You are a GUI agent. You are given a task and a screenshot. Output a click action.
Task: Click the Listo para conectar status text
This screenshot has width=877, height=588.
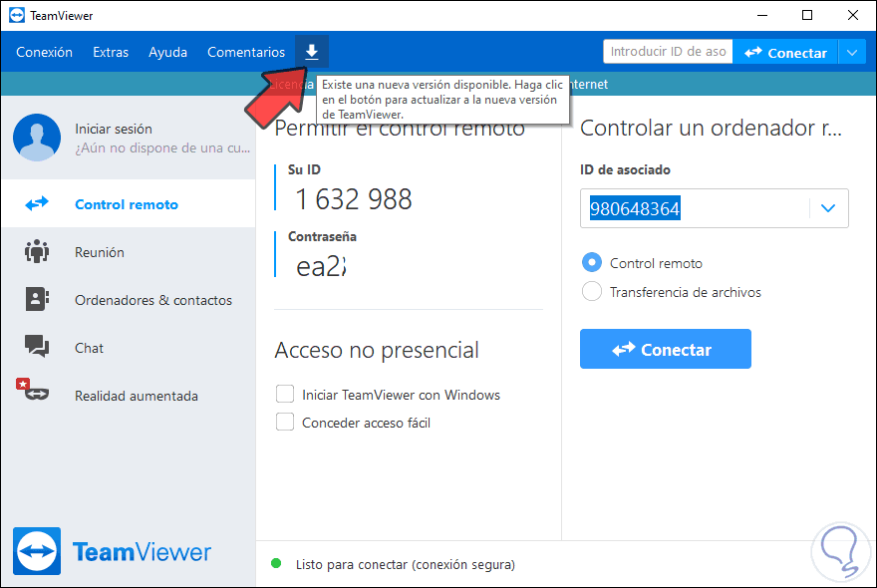point(406,564)
